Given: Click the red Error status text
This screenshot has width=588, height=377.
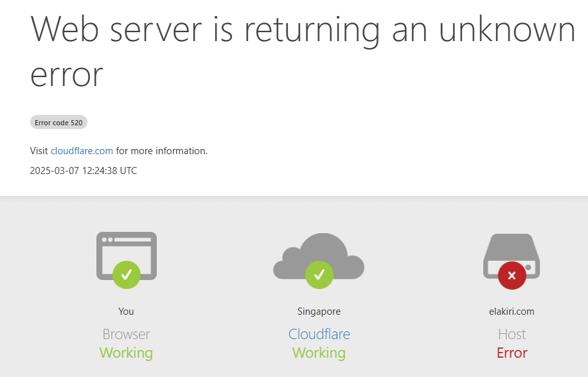Looking at the screenshot, I should tap(512, 353).
